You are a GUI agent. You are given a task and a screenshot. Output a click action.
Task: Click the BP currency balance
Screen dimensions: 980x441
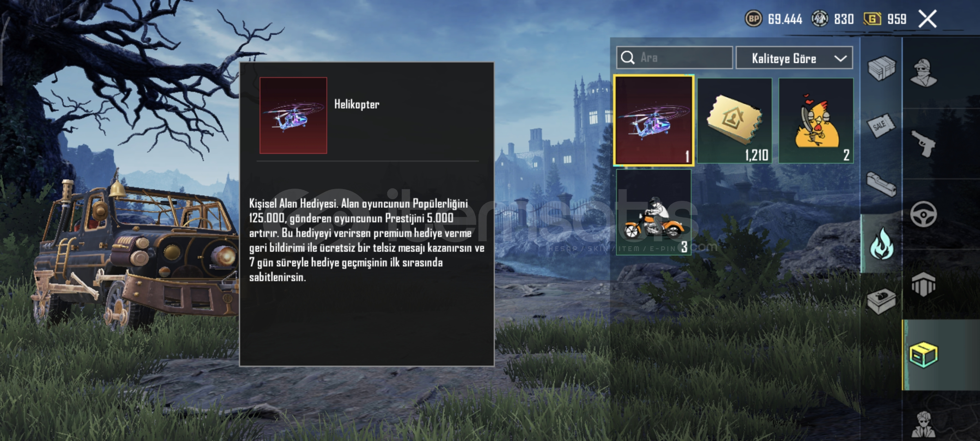coord(773,19)
